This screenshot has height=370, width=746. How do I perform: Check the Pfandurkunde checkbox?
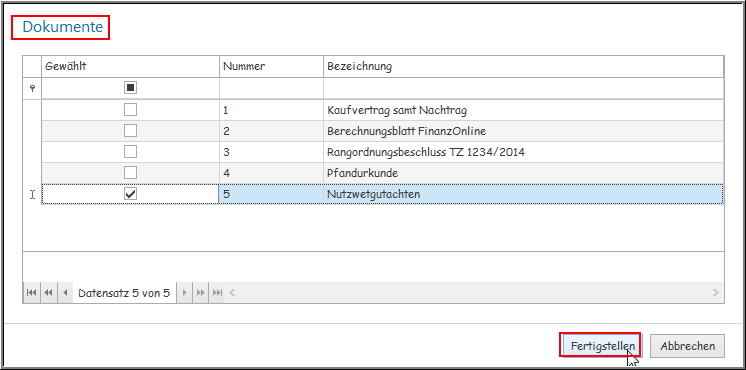click(x=130, y=172)
